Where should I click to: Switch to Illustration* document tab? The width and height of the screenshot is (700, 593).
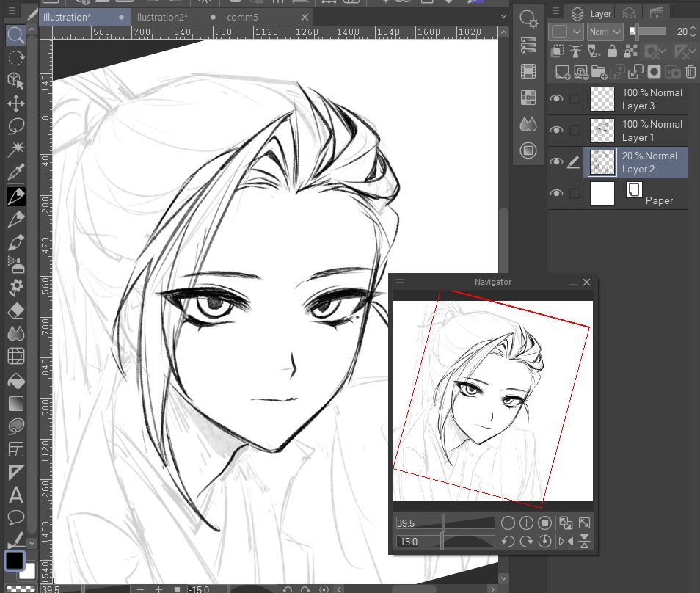point(85,17)
